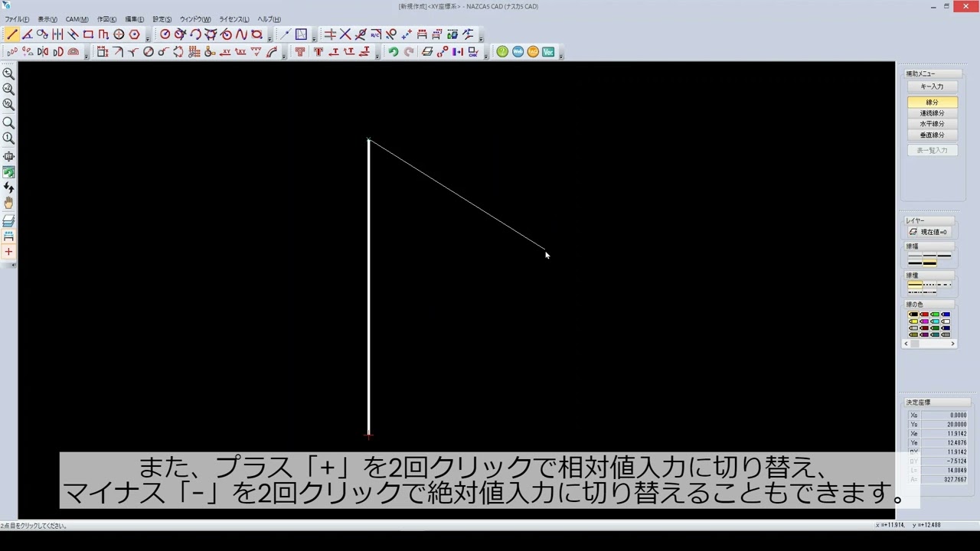Viewport: 980px width, 551px height.
Task: Open the green help question icon
Action: click(502, 52)
